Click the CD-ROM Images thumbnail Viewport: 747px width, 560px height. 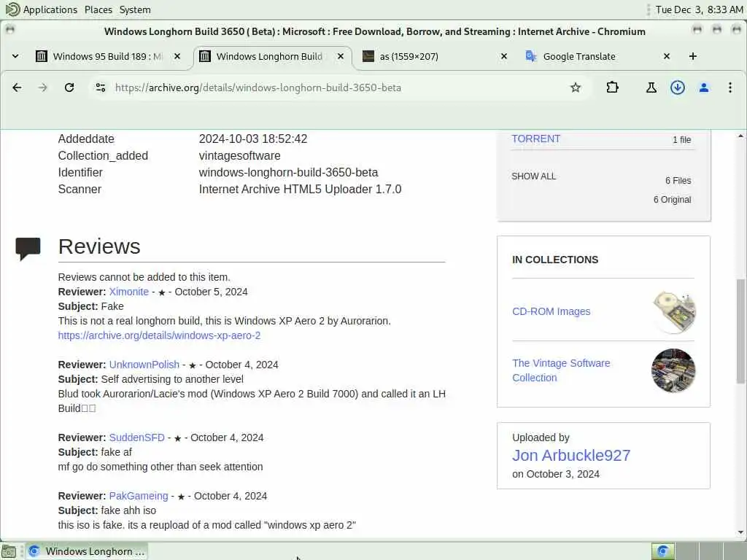[673, 312]
